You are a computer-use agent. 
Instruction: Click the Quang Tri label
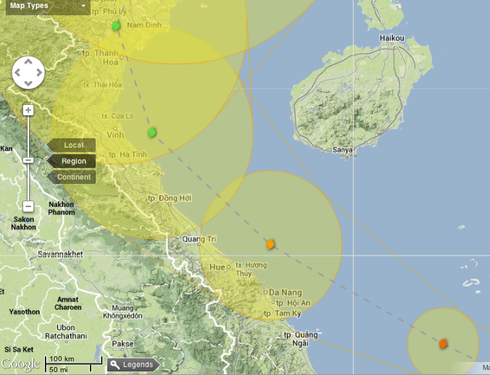[199, 239]
